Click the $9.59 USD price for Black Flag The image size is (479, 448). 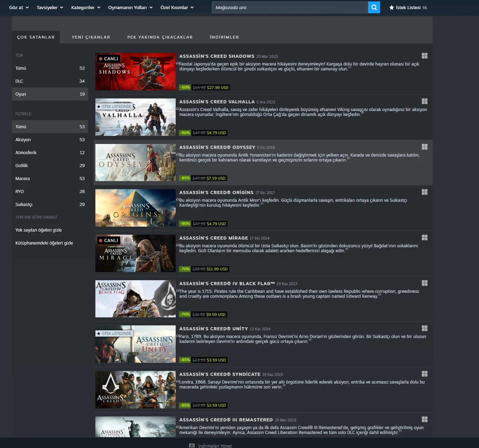click(x=216, y=315)
